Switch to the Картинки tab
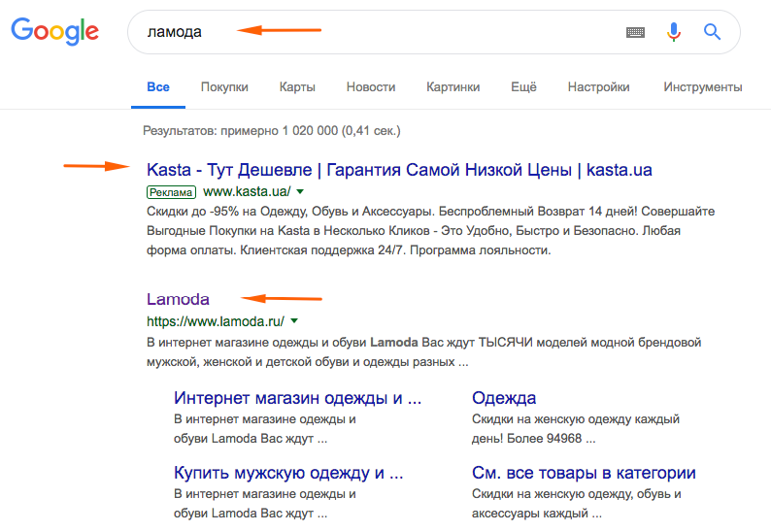Screen dimensions: 771x532 453,87
